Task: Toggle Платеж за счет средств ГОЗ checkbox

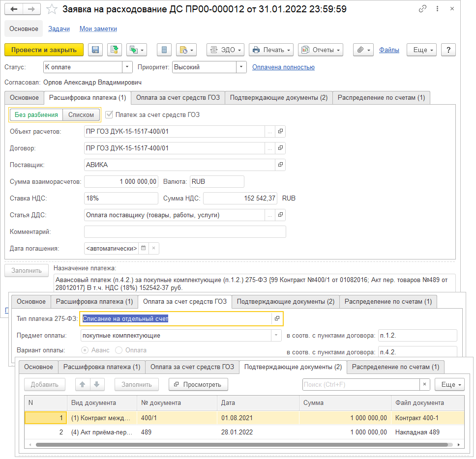Action: pyautogui.click(x=109, y=115)
